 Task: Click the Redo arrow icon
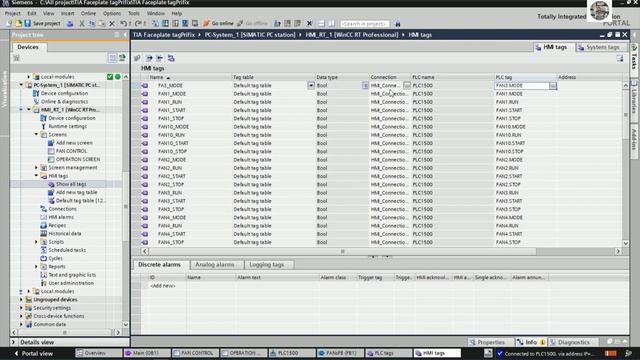139,23
